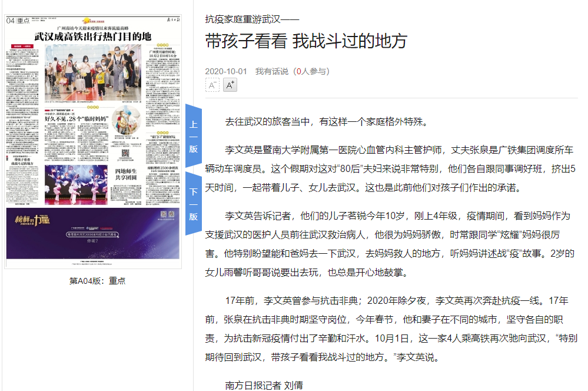Click the 第A04版:重点 caption label
The image size is (588, 391).
coord(97,281)
